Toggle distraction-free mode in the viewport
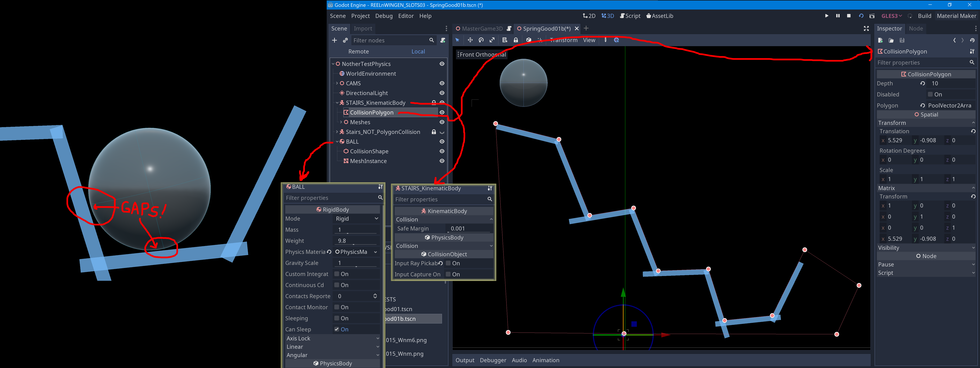 pyautogui.click(x=866, y=29)
